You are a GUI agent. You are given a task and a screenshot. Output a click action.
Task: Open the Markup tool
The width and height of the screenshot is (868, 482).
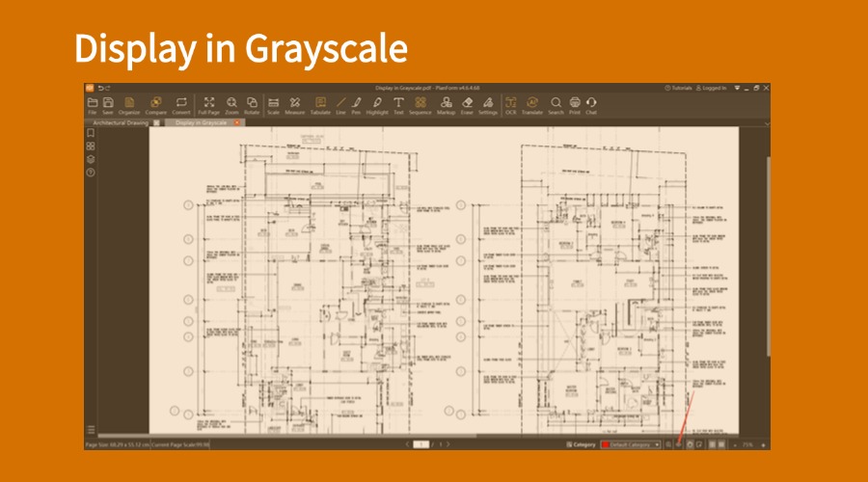pos(447,105)
